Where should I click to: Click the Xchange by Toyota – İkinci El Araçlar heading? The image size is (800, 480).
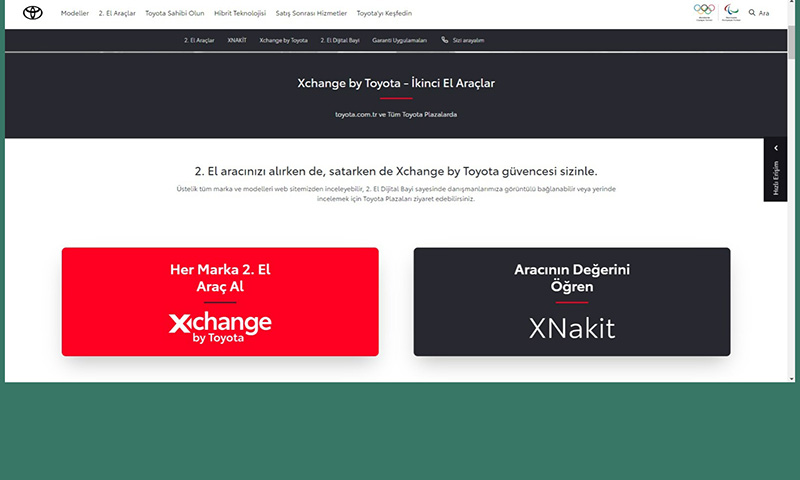pyautogui.click(x=396, y=83)
